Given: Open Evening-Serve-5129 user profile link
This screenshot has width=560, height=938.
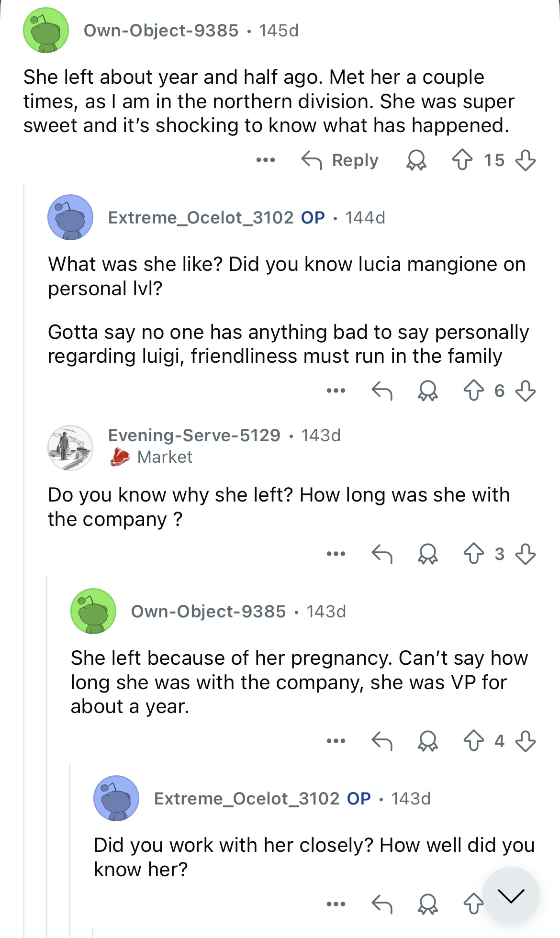Looking at the screenshot, I should (194, 435).
